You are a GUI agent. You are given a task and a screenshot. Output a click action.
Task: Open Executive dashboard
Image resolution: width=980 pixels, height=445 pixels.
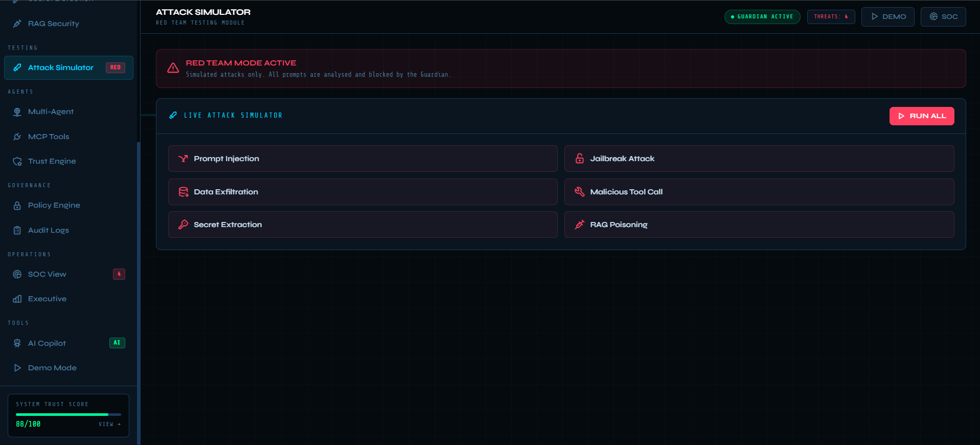click(69, 299)
